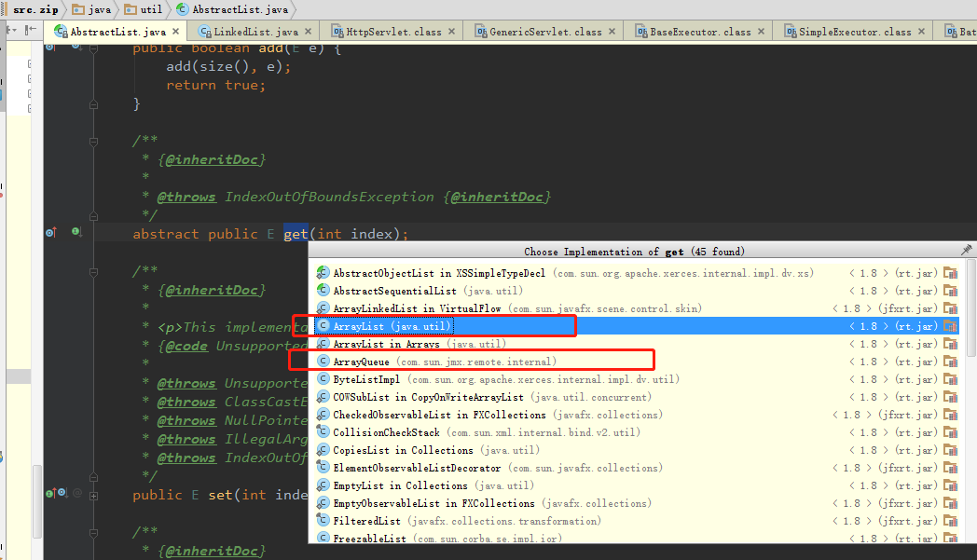This screenshot has width=977, height=560.
Task: Collapse the Javadoc above get method
Action: (x=93, y=142)
